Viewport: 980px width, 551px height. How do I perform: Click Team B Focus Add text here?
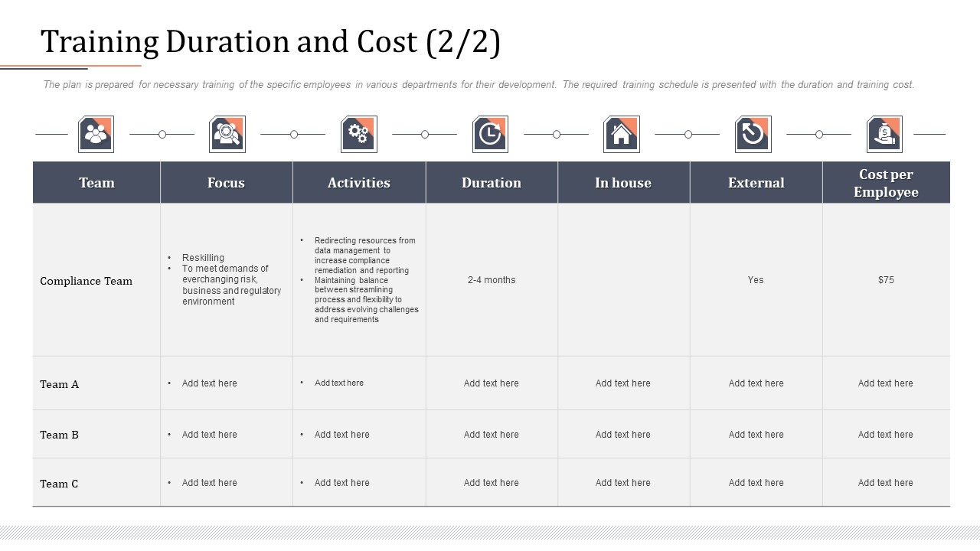(x=210, y=435)
